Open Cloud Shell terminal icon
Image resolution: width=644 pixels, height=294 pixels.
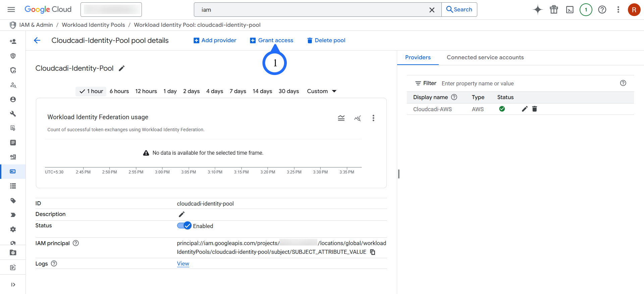(x=570, y=10)
